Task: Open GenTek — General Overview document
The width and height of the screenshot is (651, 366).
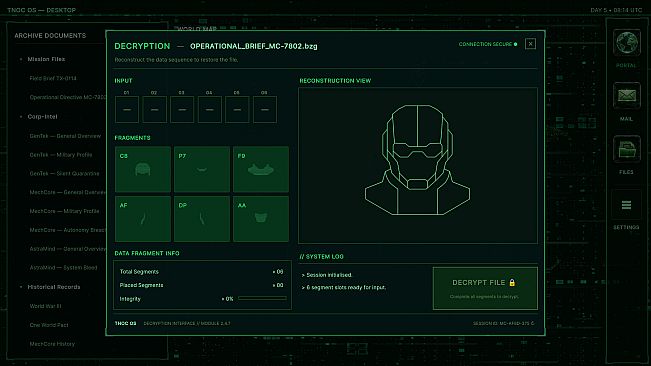Action: [65, 136]
